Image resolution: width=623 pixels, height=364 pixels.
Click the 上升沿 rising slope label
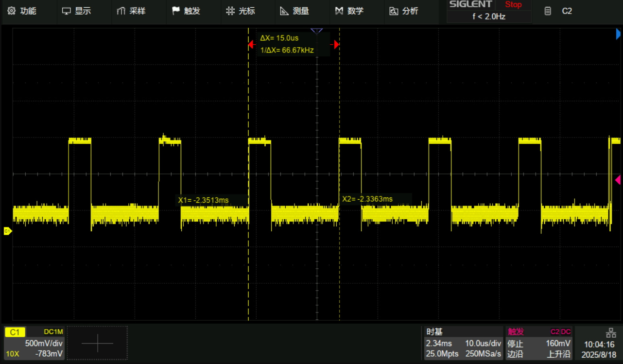coord(559,354)
